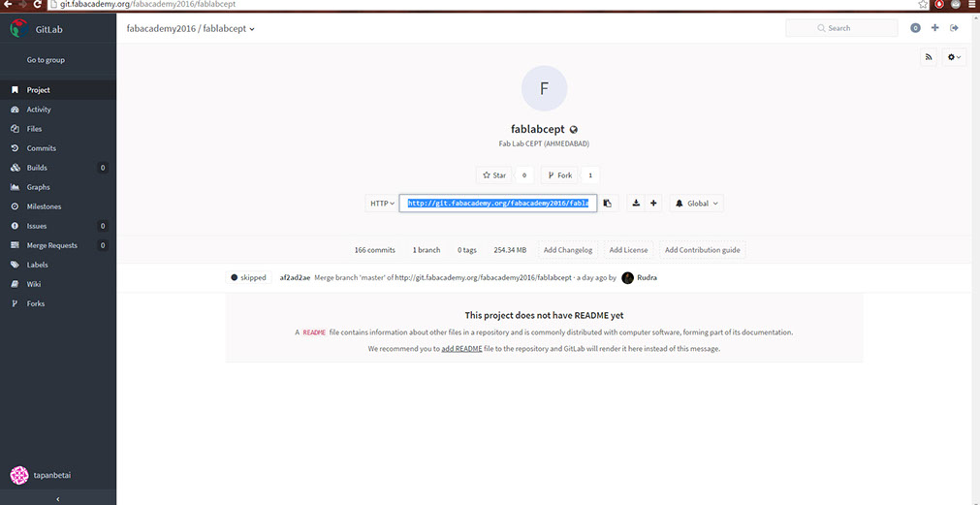Click the red browser extension icon
Screen dimensions: 980x505
[x=939, y=4]
